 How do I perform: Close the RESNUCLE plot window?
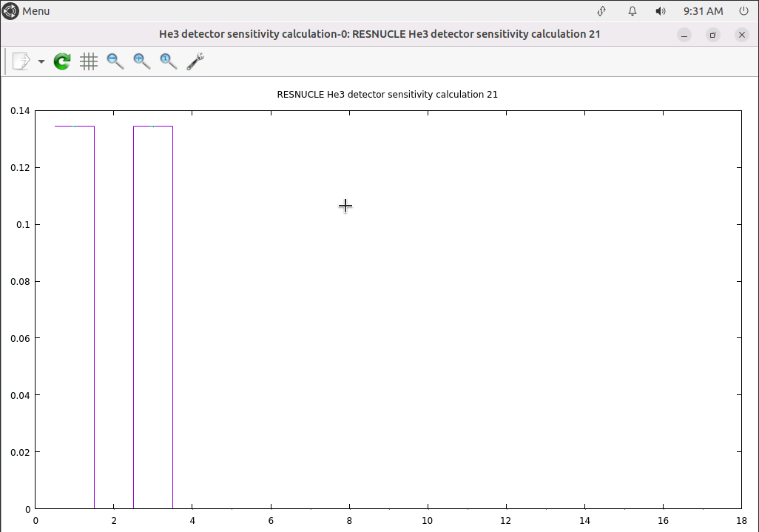pos(741,35)
